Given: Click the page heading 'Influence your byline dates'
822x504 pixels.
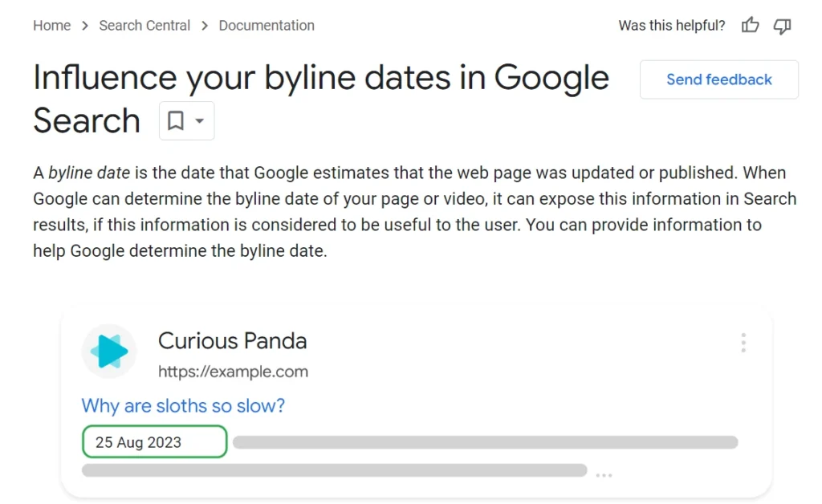Looking at the screenshot, I should point(321,99).
